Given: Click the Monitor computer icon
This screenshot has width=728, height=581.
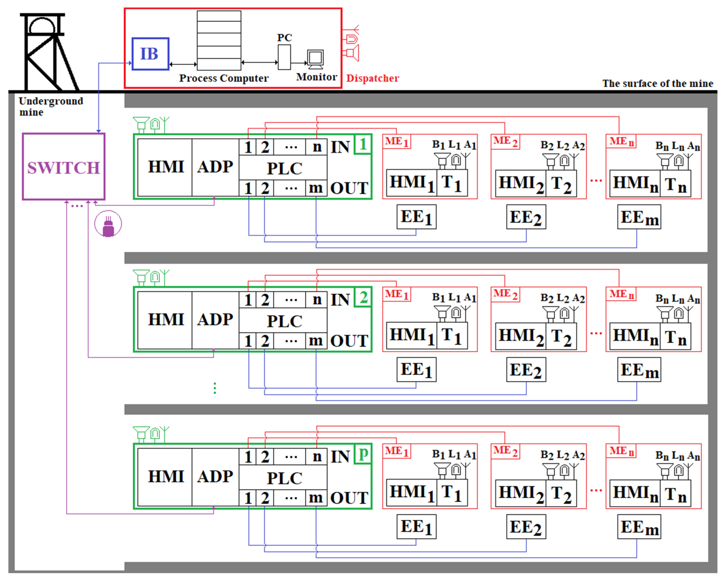Looking at the screenshot, I should [x=315, y=59].
